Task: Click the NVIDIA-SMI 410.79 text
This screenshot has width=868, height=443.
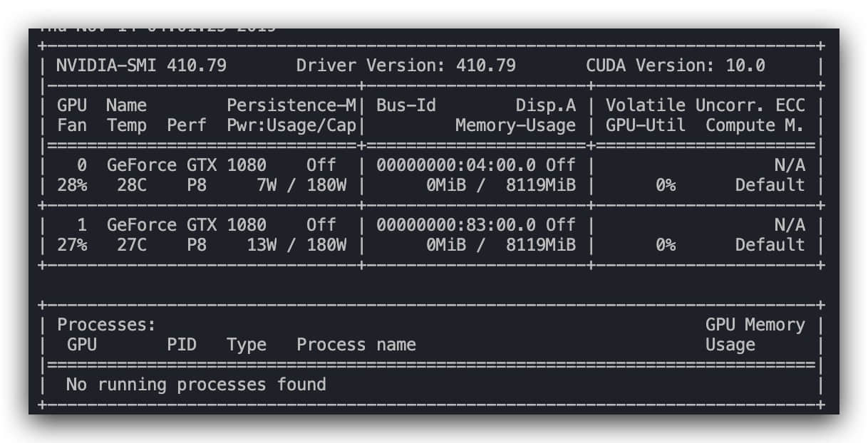Action: (x=142, y=66)
